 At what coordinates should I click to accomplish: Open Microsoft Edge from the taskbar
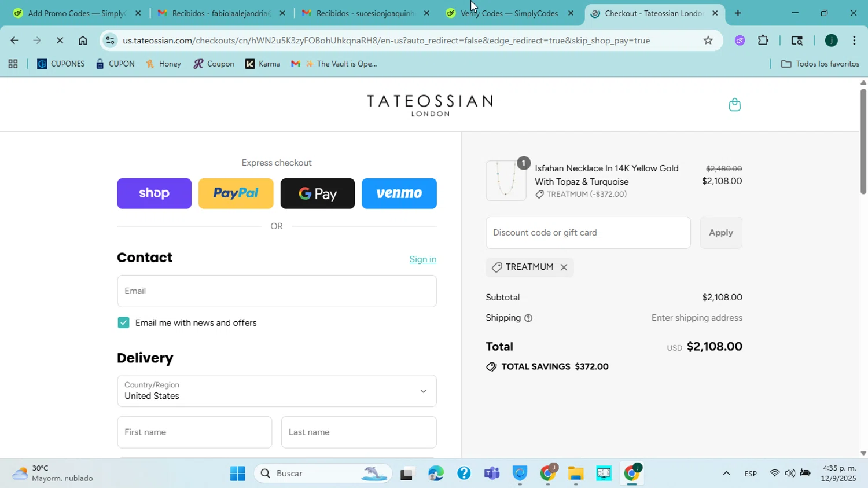tap(436, 474)
